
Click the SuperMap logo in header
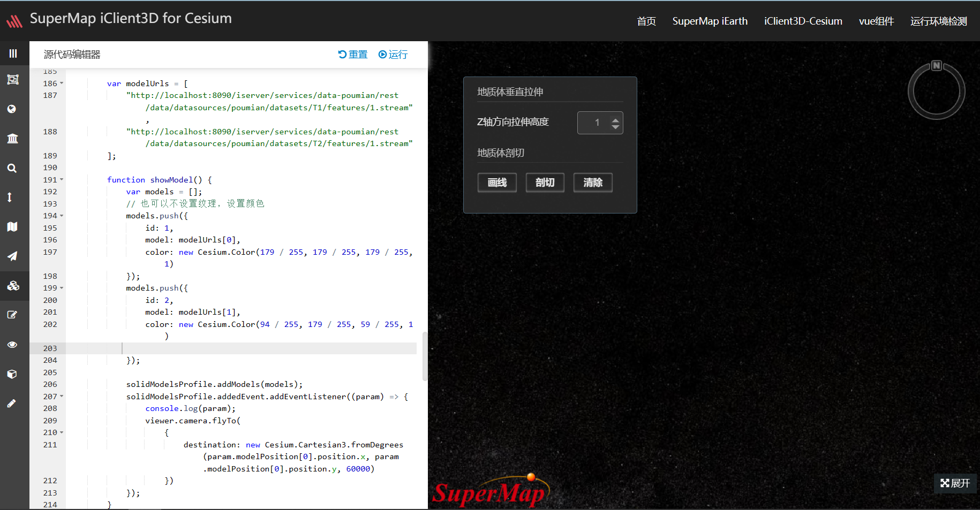coord(14,21)
